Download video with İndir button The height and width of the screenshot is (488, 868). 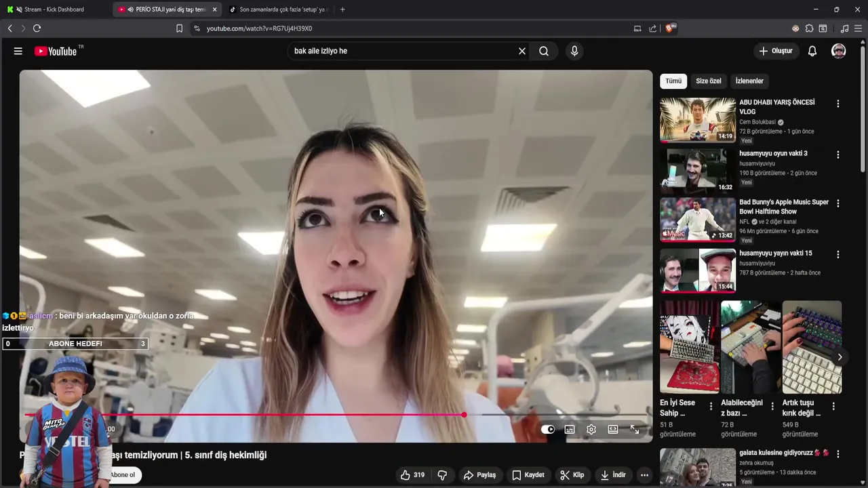click(x=613, y=475)
